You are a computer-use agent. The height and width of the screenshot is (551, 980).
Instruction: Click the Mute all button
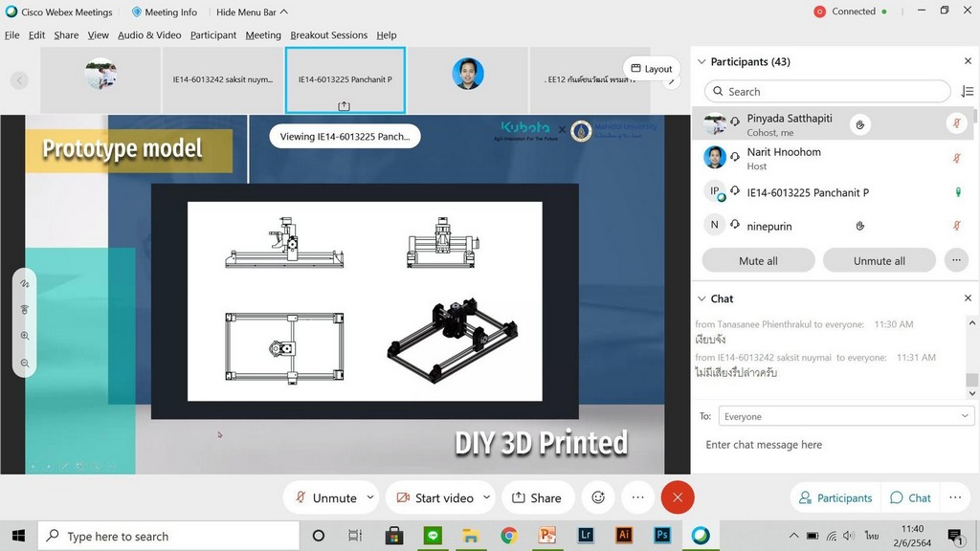tap(758, 260)
